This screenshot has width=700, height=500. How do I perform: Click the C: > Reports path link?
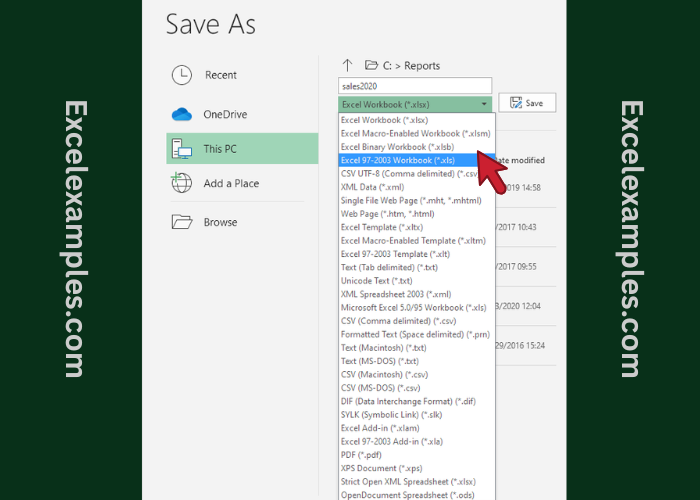pos(411,65)
